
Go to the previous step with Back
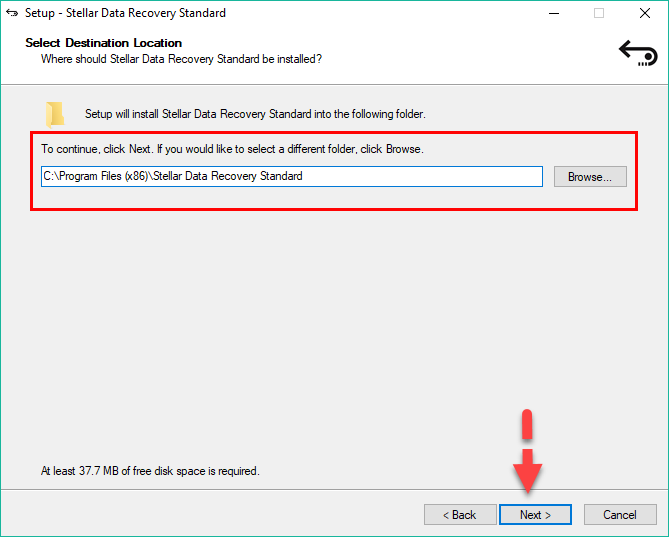tap(460, 515)
